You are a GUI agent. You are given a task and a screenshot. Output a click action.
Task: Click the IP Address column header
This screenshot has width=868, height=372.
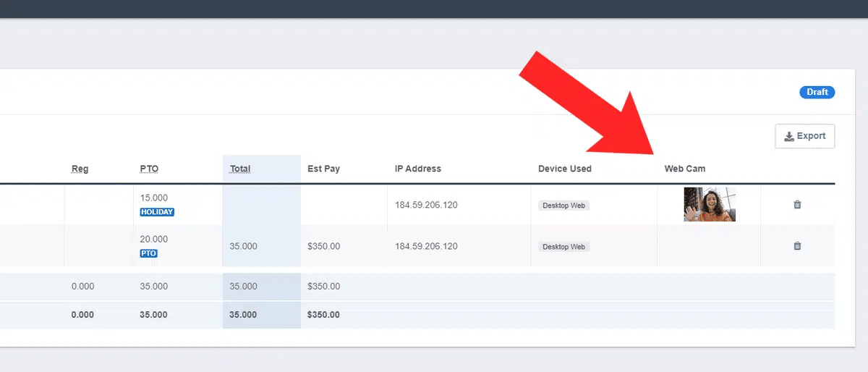click(418, 169)
